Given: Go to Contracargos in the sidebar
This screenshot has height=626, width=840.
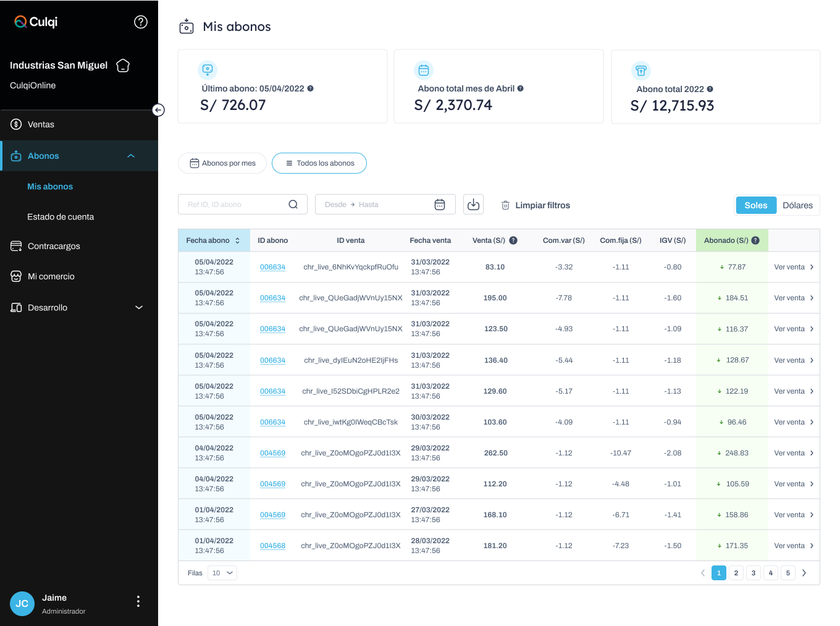Looking at the screenshot, I should coord(54,246).
